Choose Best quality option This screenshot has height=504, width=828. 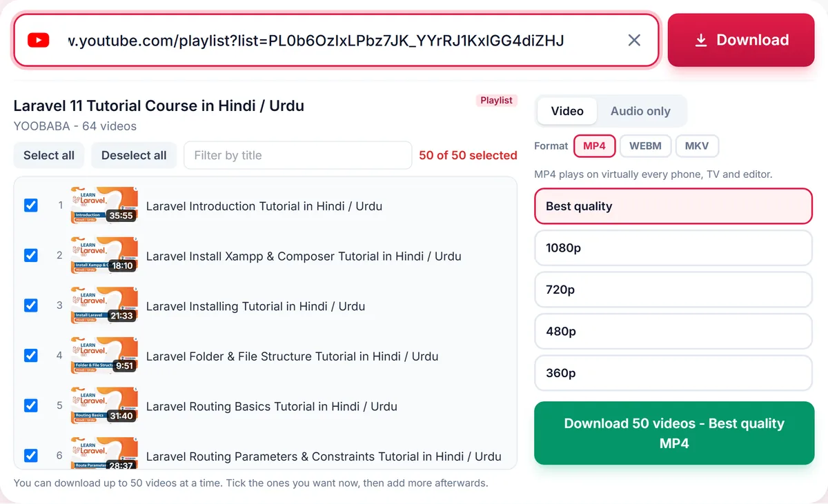coord(673,206)
